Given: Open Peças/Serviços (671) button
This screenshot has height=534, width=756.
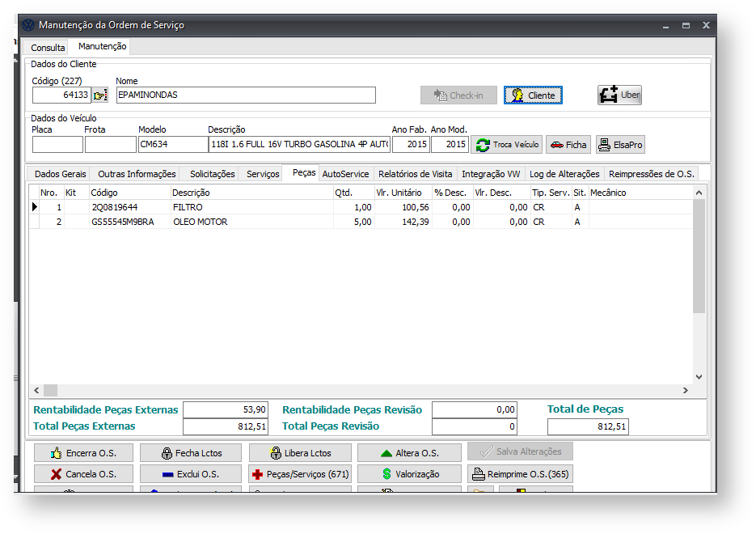Looking at the screenshot, I should [x=299, y=474].
